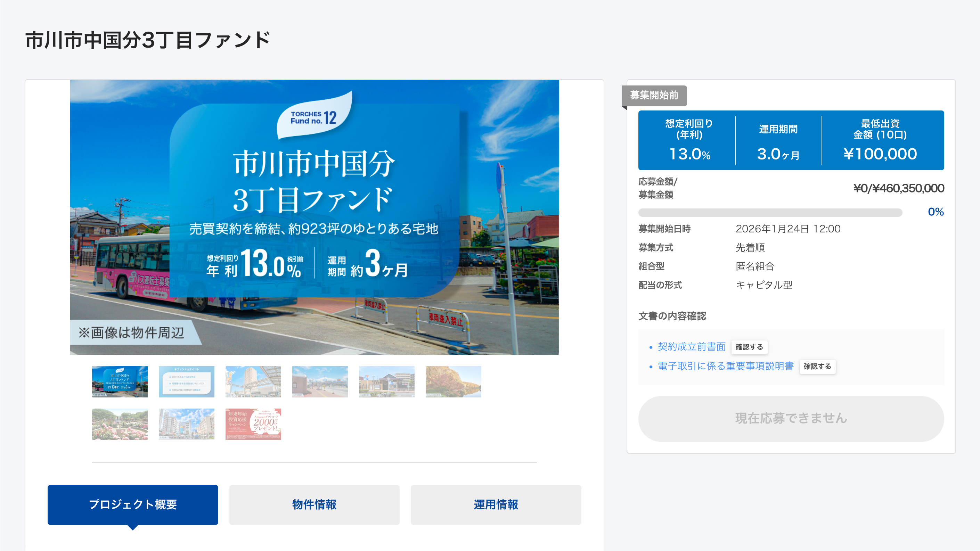Screen dimensions: 980x551
Task: Open the 運用情報 tab
Action: [496, 504]
